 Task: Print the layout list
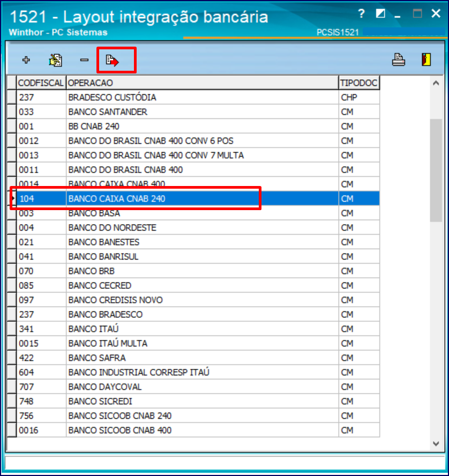point(398,59)
